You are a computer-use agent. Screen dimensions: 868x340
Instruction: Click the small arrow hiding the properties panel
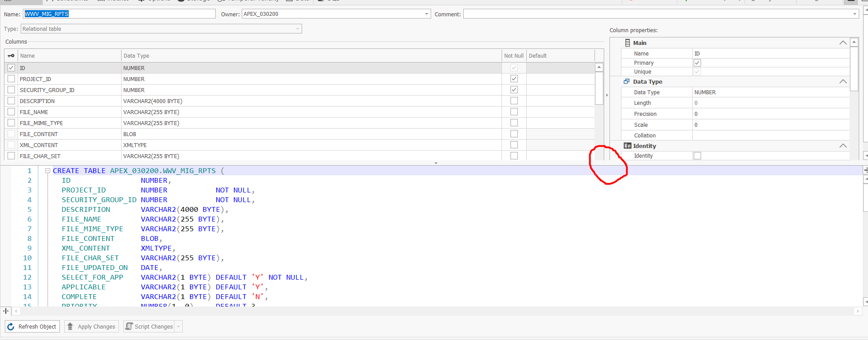pyautogui.click(x=607, y=95)
